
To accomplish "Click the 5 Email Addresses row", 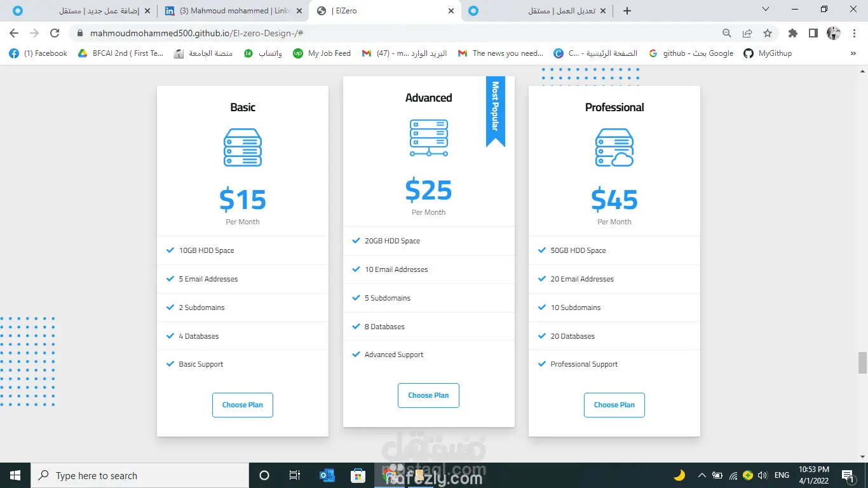I will (x=243, y=279).
